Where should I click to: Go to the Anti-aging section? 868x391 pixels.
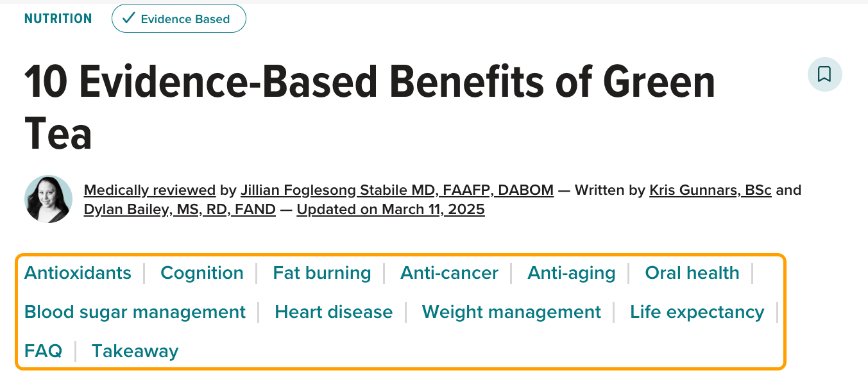click(571, 272)
